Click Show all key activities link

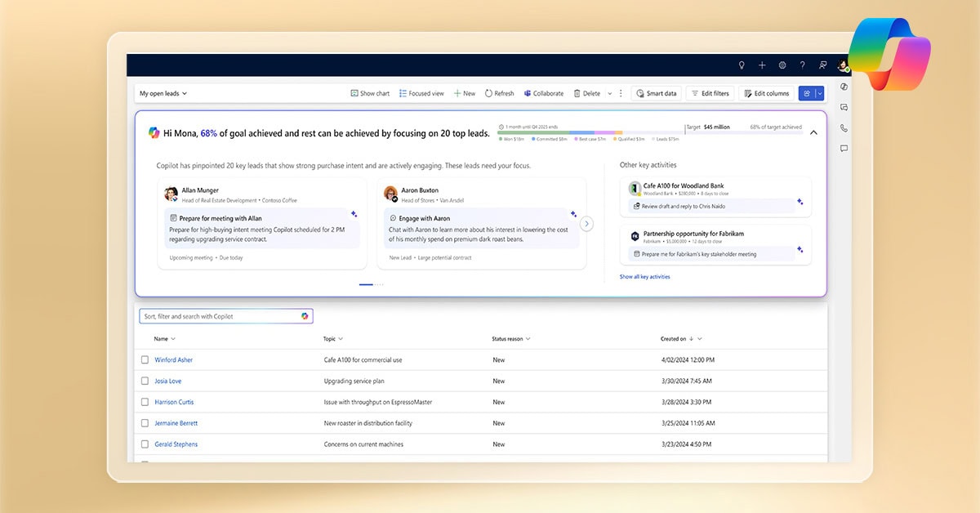click(644, 276)
